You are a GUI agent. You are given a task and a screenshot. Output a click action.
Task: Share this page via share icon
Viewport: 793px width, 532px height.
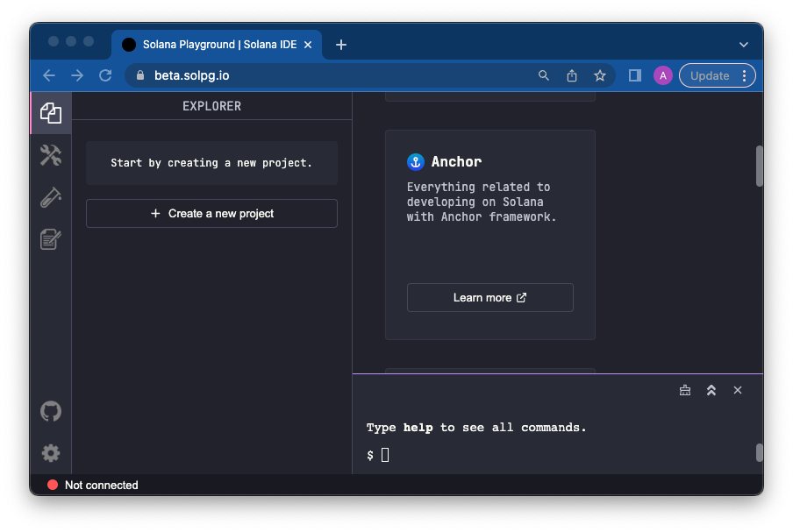(x=571, y=75)
